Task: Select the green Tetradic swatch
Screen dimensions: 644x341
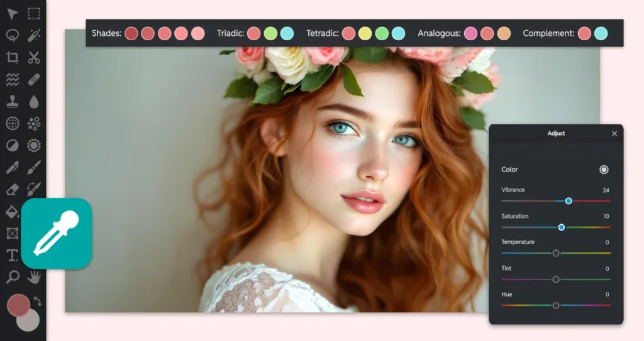Action: tap(382, 33)
